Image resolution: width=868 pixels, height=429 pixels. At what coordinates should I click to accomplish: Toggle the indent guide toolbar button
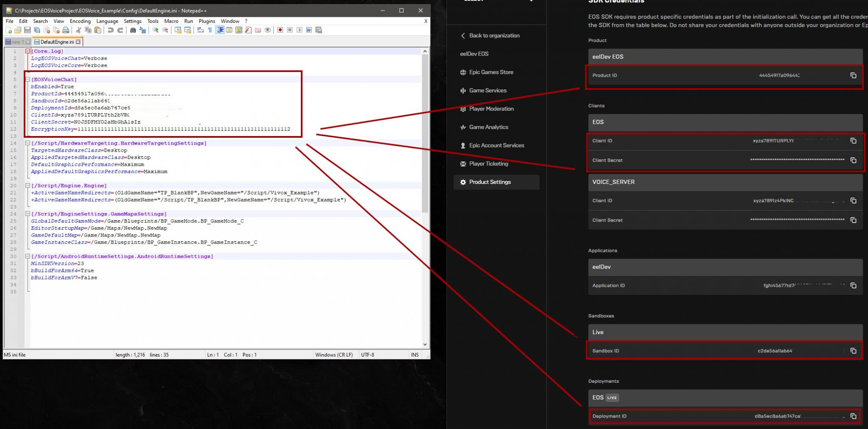[x=220, y=30]
